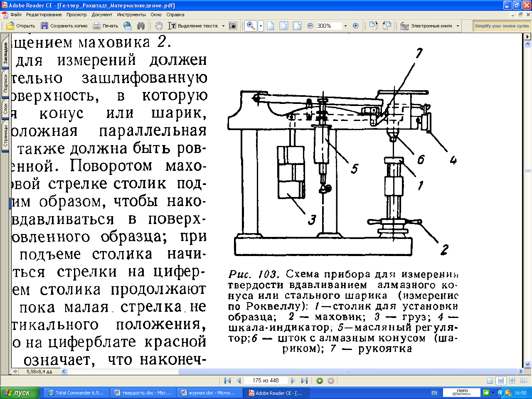Open the Инструменты menu
This screenshot has height=399, width=532.
[131, 15]
